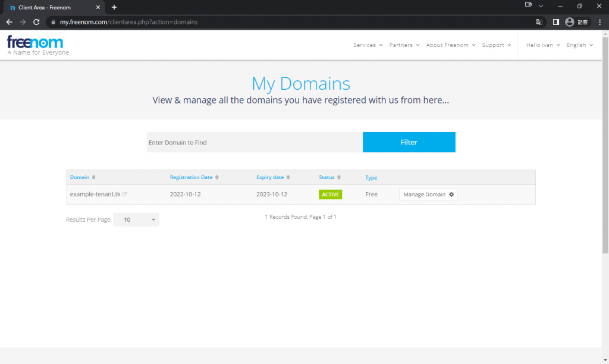Click the ACTIVE status badge

[330, 194]
